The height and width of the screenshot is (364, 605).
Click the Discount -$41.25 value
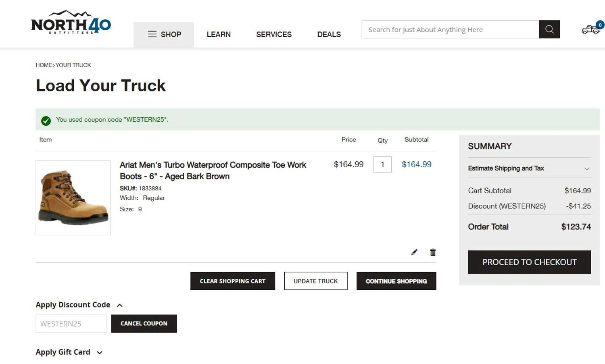point(578,206)
